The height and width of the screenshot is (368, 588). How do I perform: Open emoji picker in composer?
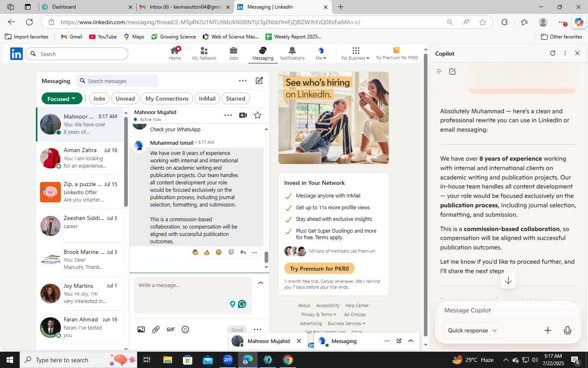pos(185,330)
